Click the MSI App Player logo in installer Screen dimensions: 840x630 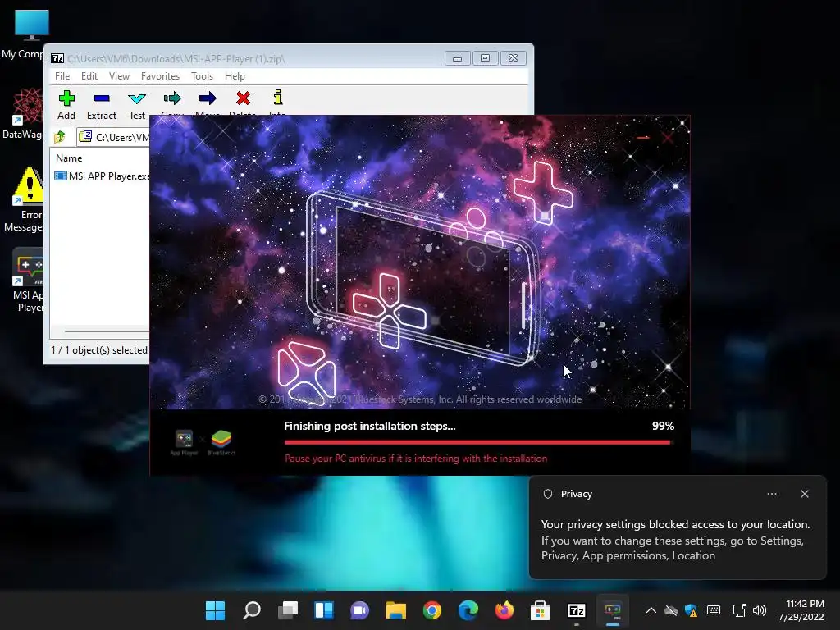[184, 442]
